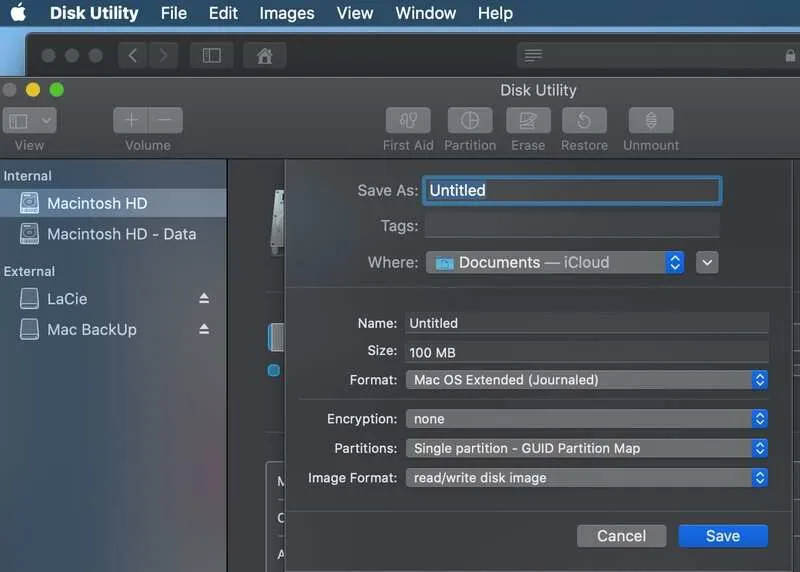
Task: Open the Disk Utility application menu
Action: pyautogui.click(x=94, y=13)
